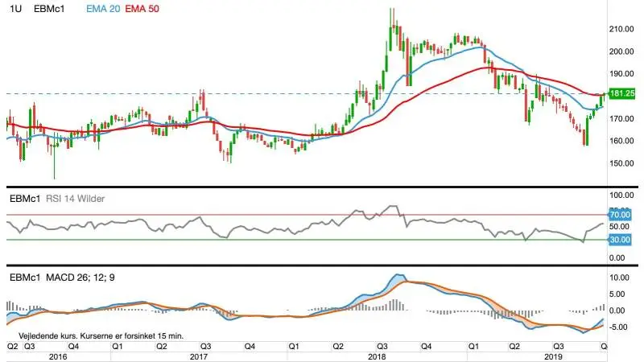
Task: Click the blue 70.00 RSI level tag
Action: 620,215
